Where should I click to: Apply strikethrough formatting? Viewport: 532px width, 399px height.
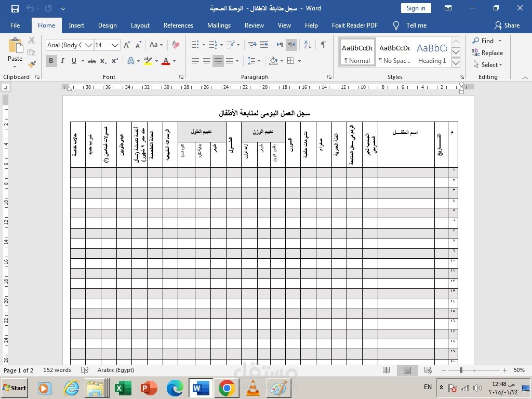tap(91, 61)
